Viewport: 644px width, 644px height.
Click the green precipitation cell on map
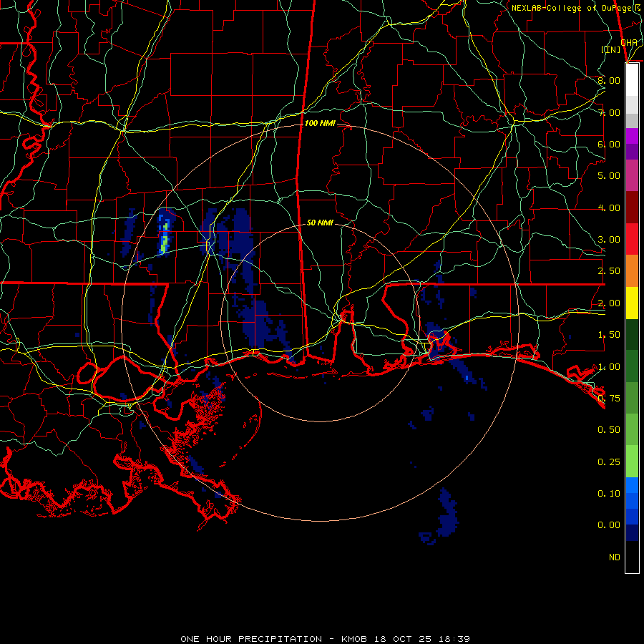[x=165, y=239]
